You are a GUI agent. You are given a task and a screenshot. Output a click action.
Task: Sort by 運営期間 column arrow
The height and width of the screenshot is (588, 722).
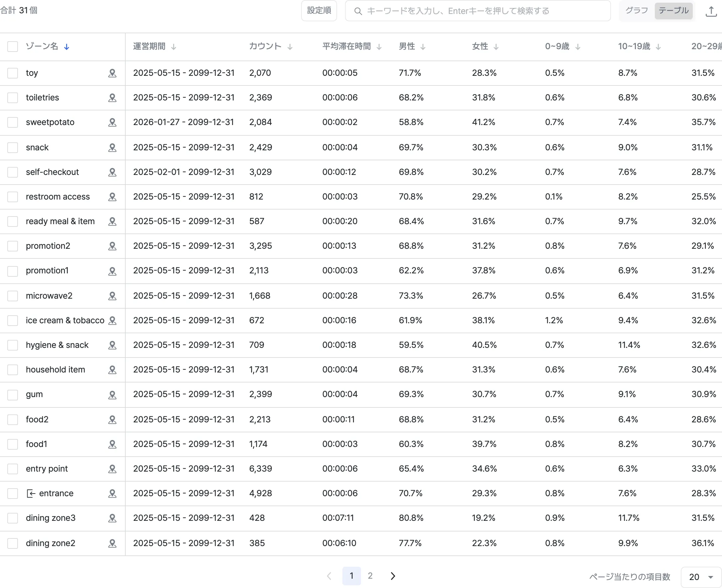pos(174,47)
